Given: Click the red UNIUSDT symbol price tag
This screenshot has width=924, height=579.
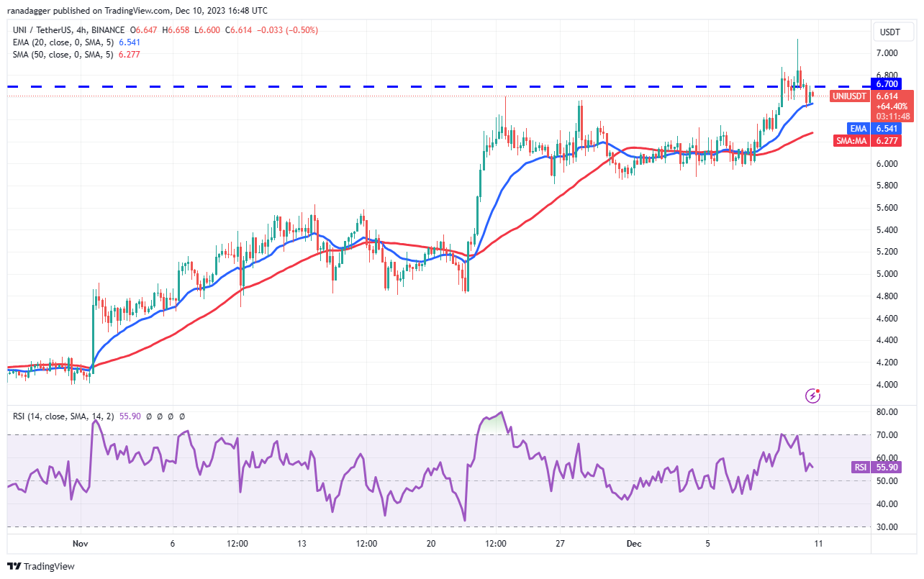Looking at the screenshot, I should (849, 96).
